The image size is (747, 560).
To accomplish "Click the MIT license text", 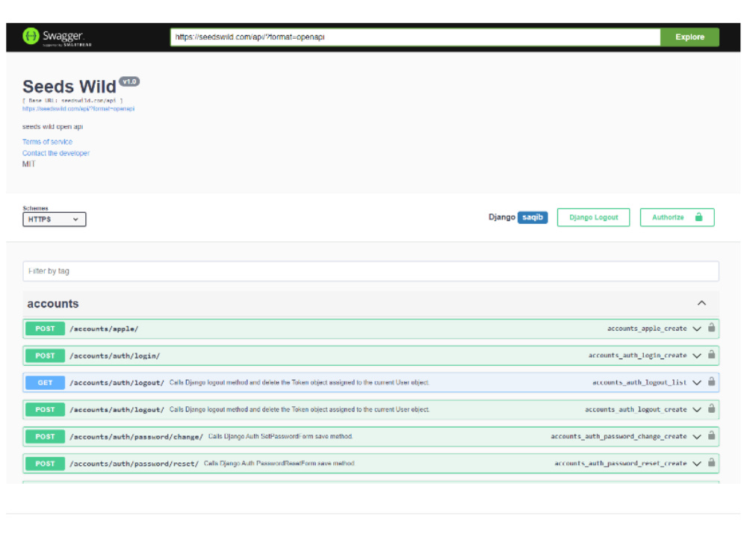I will [x=28, y=164].
